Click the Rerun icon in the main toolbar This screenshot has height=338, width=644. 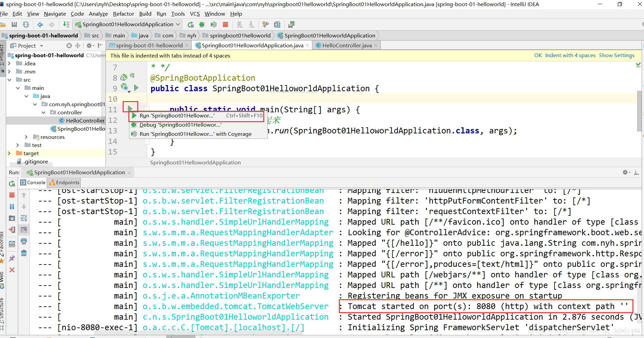tap(191, 25)
